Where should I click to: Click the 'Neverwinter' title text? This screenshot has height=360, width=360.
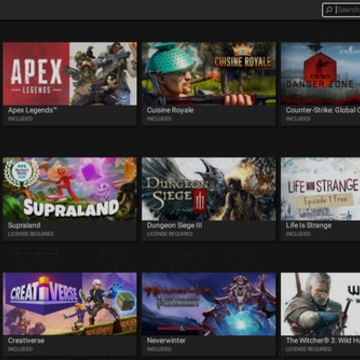tap(166, 341)
